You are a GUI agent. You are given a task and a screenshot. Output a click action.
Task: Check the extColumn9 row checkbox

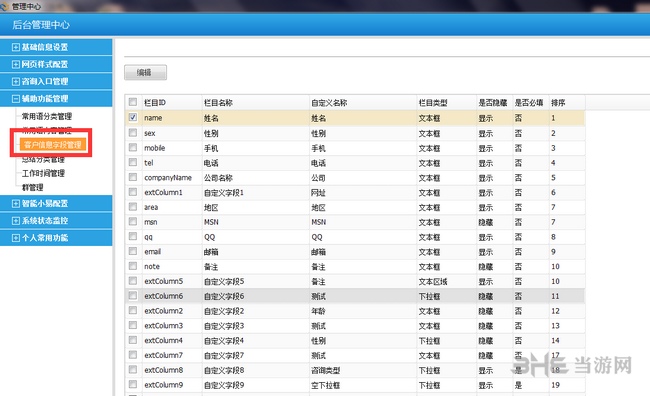(x=133, y=384)
